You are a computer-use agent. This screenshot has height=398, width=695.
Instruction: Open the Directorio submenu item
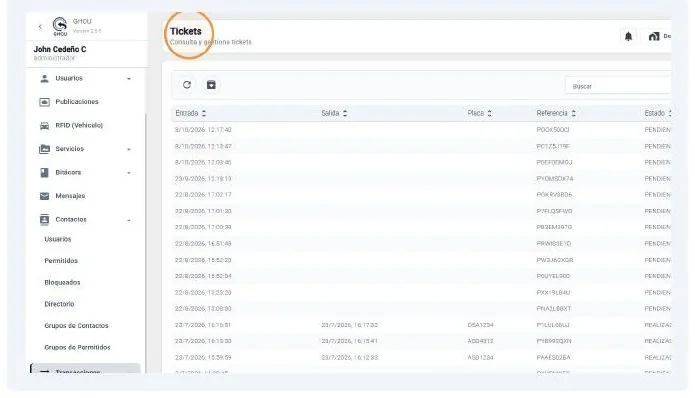(x=59, y=304)
